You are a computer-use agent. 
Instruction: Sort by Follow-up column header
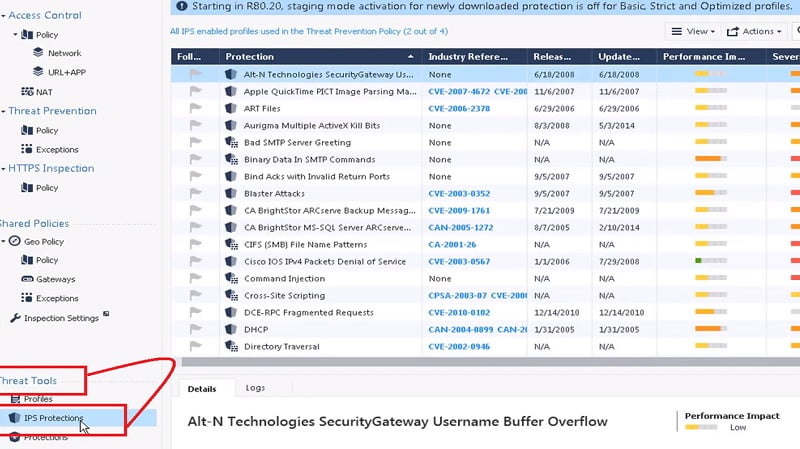[x=195, y=57]
